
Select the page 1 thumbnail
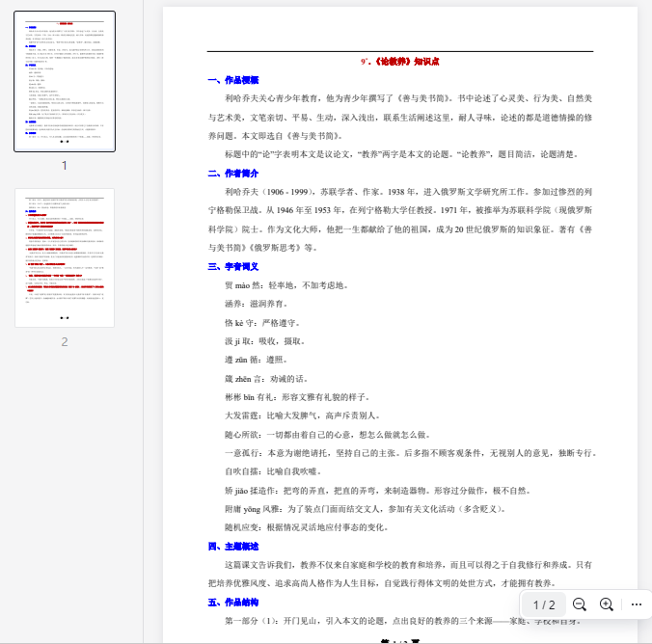[x=65, y=82]
